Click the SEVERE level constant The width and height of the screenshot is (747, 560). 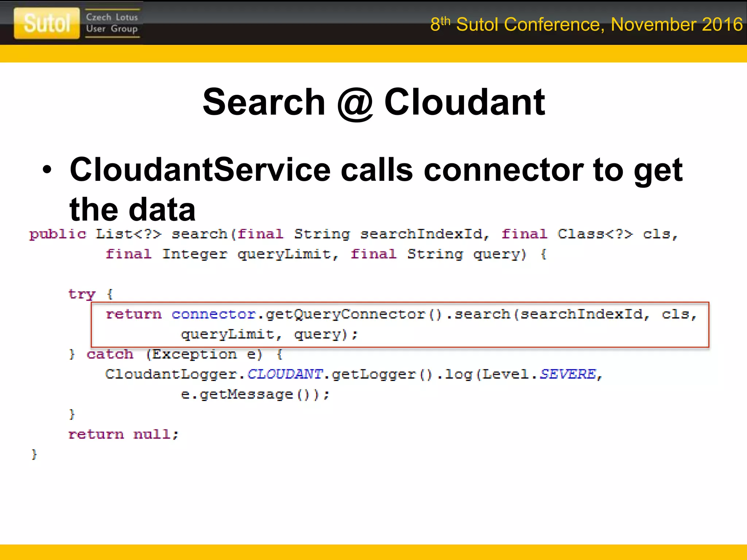[x=568, y=374]
